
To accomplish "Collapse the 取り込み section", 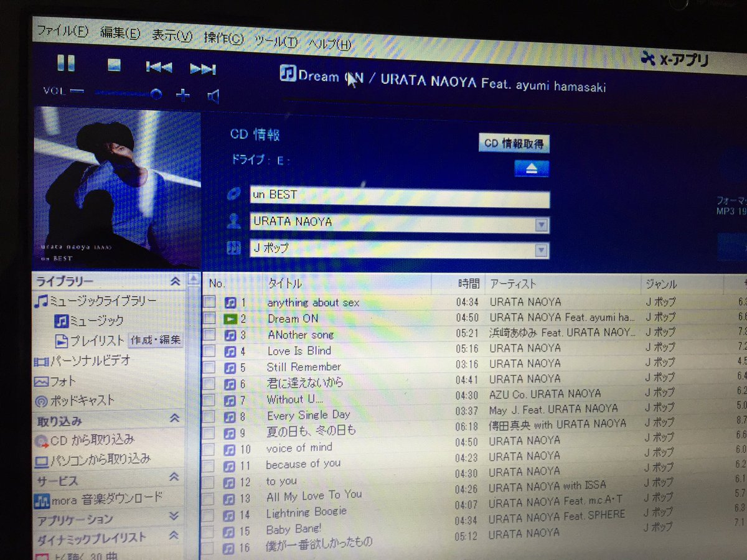I will click(175, 419).
